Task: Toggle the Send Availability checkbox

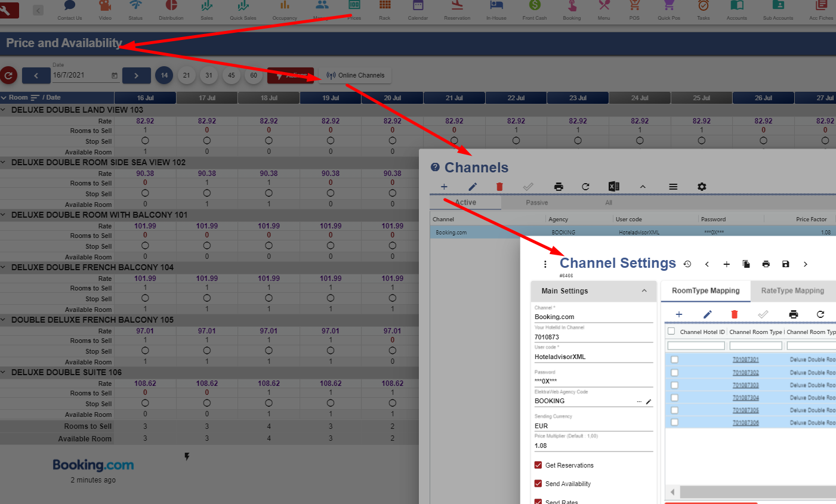Action: click(538, 484)
